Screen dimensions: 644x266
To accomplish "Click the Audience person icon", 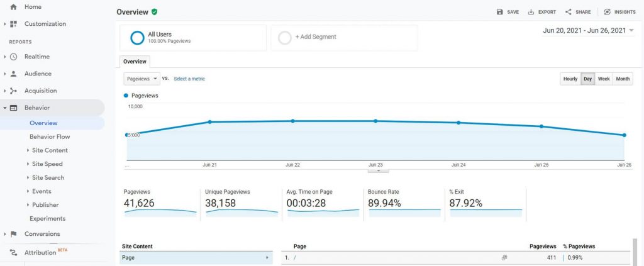I will 13,74.
